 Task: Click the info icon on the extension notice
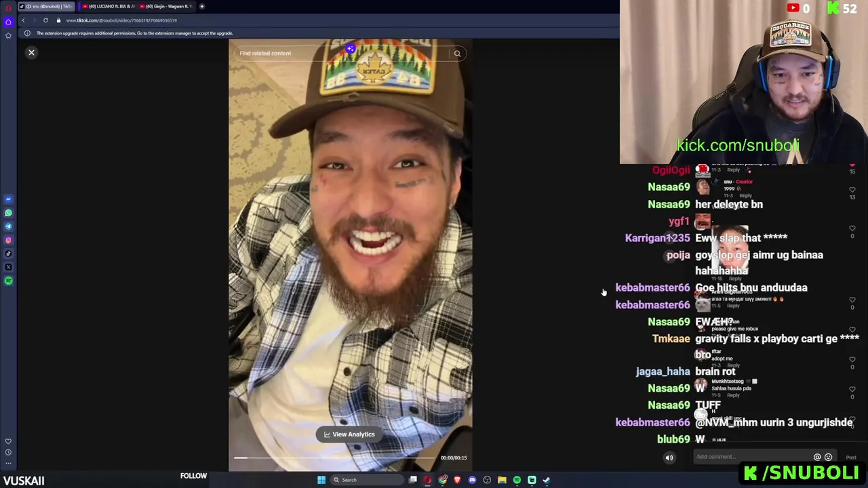[27, 33]
